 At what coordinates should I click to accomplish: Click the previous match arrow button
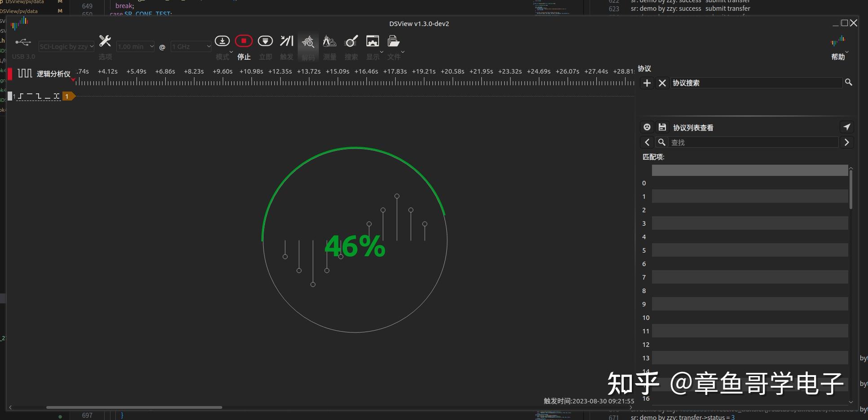[647, 142]
